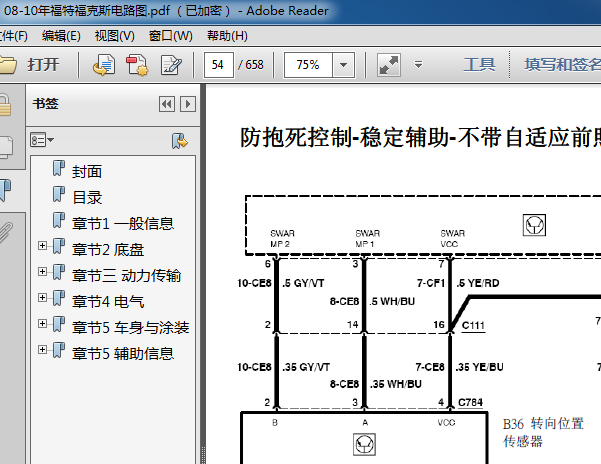Collapse the bookmarks panel with double arrow
This screenshot has height=464, width=601.
(167, 104)
